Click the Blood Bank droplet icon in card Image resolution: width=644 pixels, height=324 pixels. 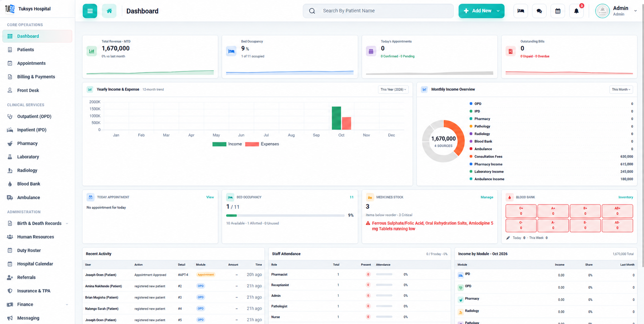point(510,197)
